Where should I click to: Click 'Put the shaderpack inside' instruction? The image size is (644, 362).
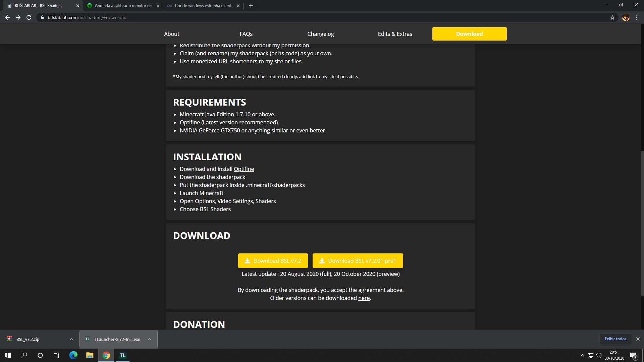(x=242, y=185)
